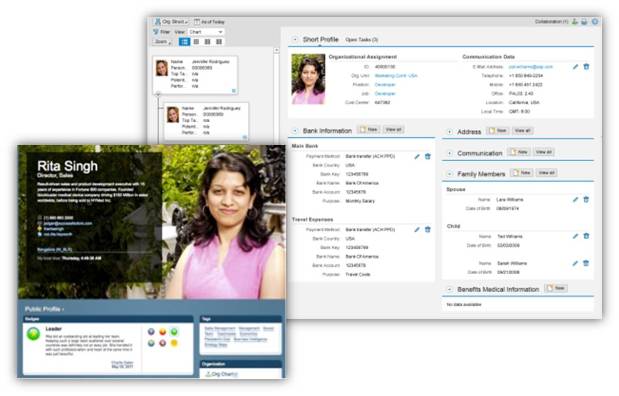Click the E-Mail Address link

click(531, 67)
